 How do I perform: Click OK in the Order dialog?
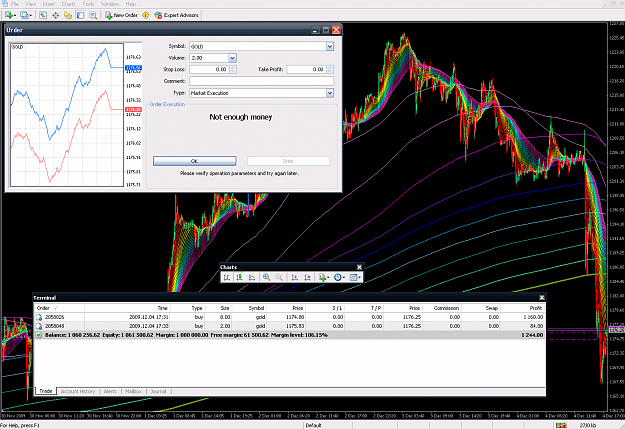pyautogui.click(x=195, y=161)
